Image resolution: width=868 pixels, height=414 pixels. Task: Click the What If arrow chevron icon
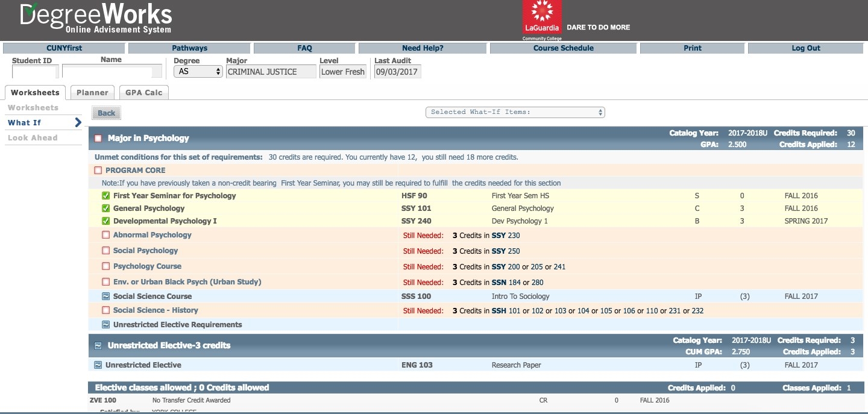pyautogui.click(x=78, y=123)
